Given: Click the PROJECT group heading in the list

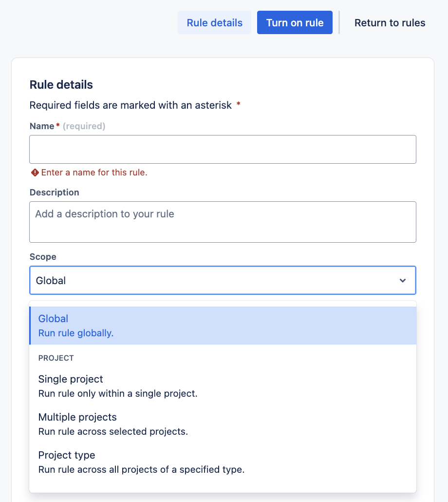Looking at the screenshot, I should click(x=56, y=358).
